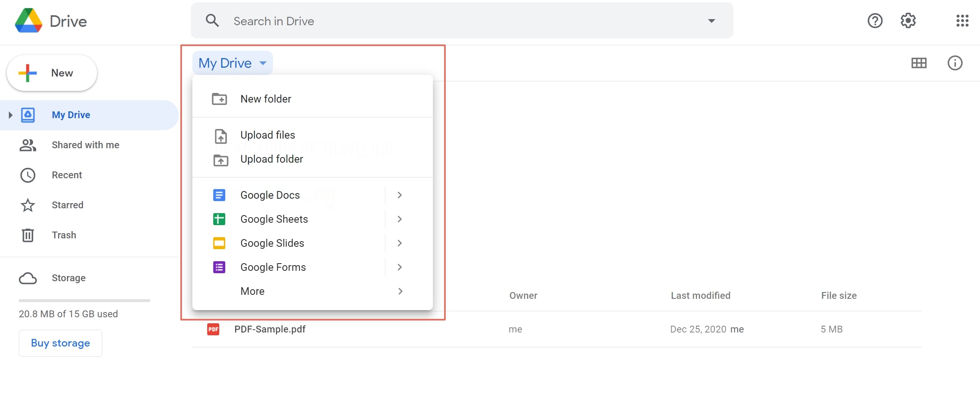Show file details info panel
This screenshot has width=980, height=403.
pyautogui.click(x=955, y=63)
